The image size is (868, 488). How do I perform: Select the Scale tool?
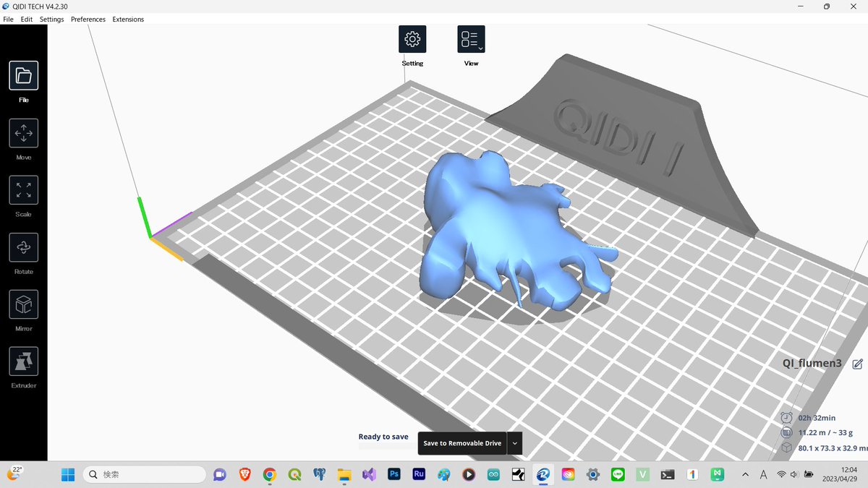coord(24,190)
